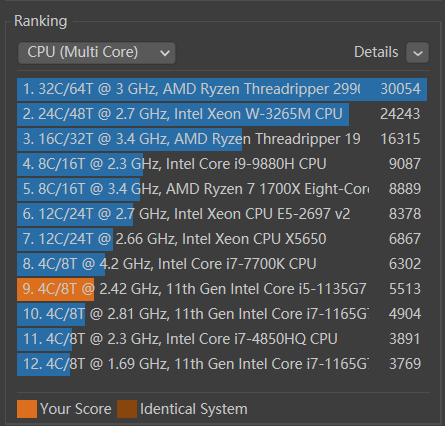Screen dimensions: 445x426
Task: Click the Details label
Action: click(x=376, y=52)
